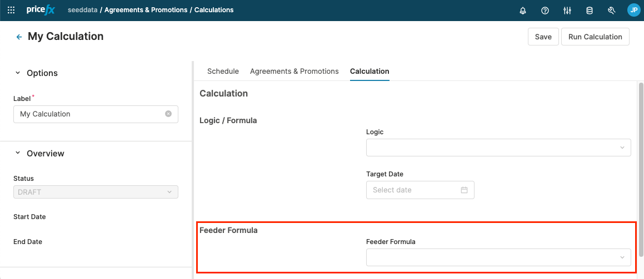Go back using the left arrow

19,37
